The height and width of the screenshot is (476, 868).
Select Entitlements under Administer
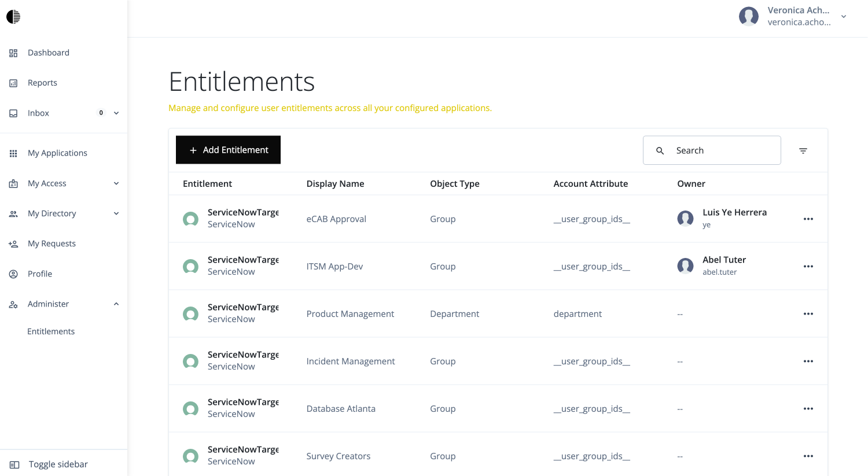(51, 331)
